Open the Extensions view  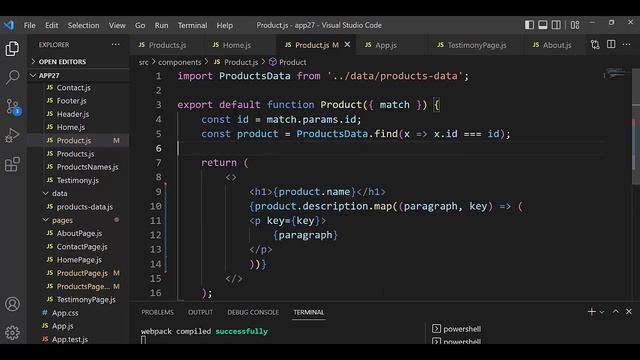[x=12, y=164]
